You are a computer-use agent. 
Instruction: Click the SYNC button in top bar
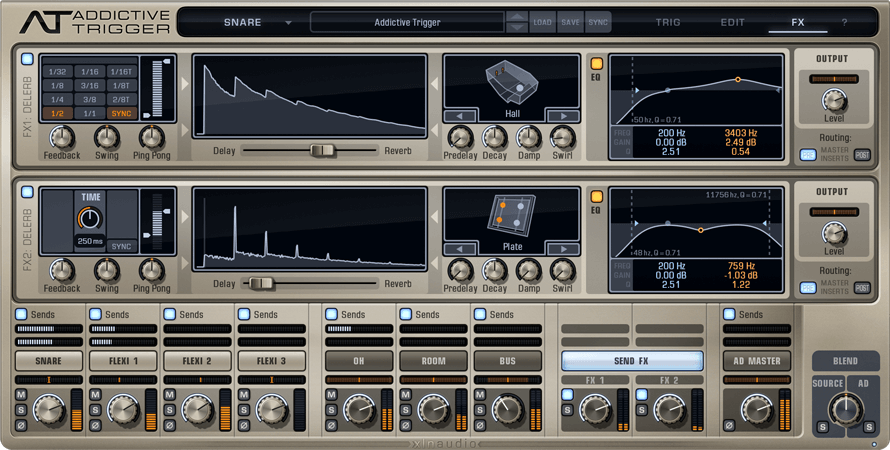(x=598, y=23)
